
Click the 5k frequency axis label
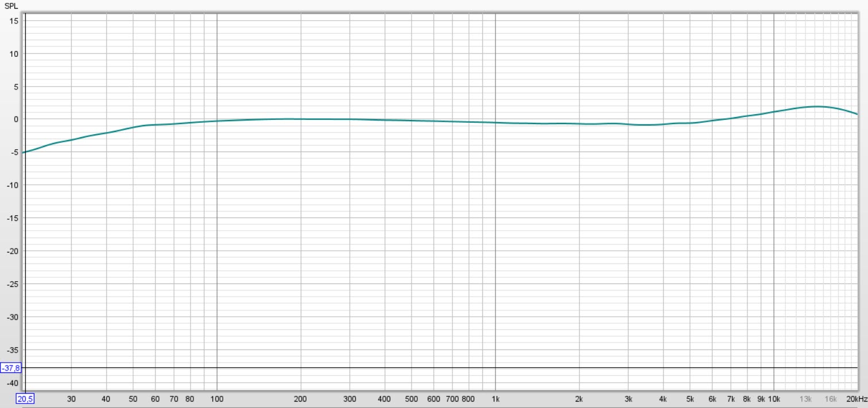point(690,399)
